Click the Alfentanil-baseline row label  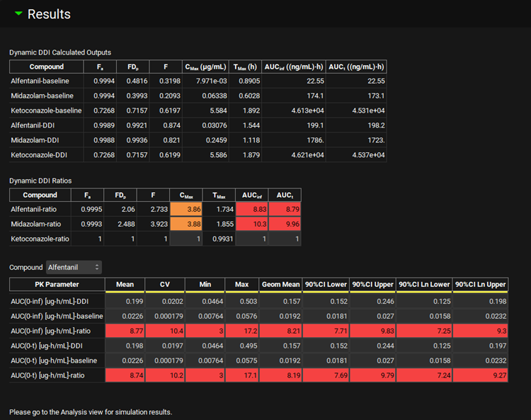[39, 81]
